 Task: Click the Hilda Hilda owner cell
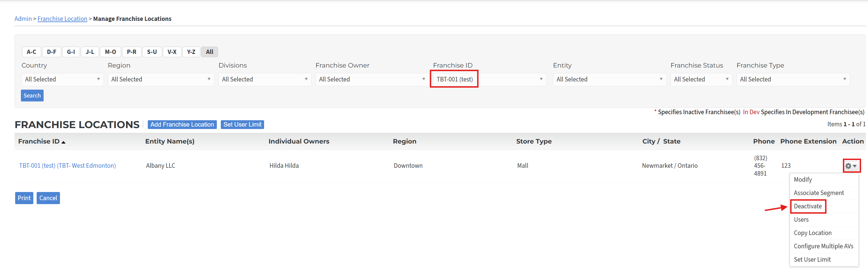click(x=284, y=166)
